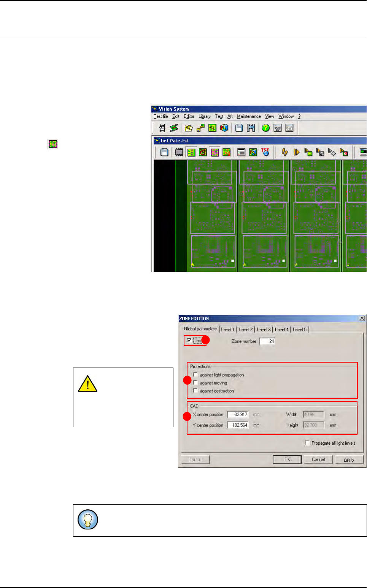Click play-to-green-square icon
This screenshot has width=367, height=588.
[x=308, y=152]
